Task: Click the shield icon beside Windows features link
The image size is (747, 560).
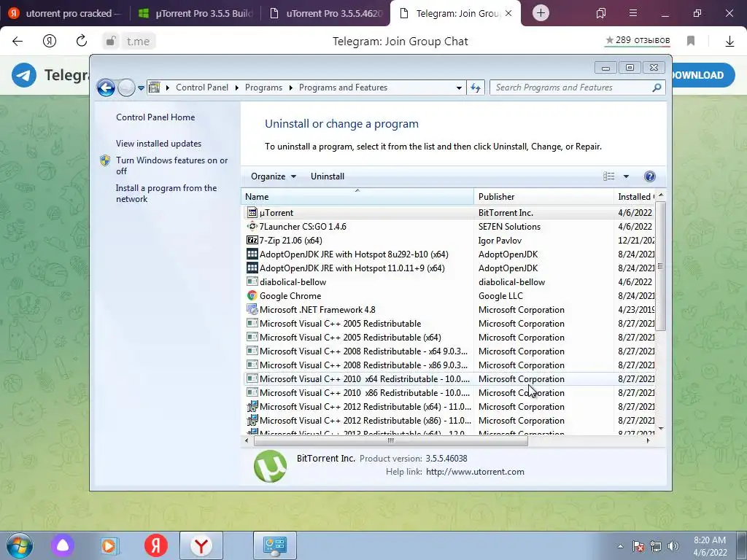Action: 105,160
